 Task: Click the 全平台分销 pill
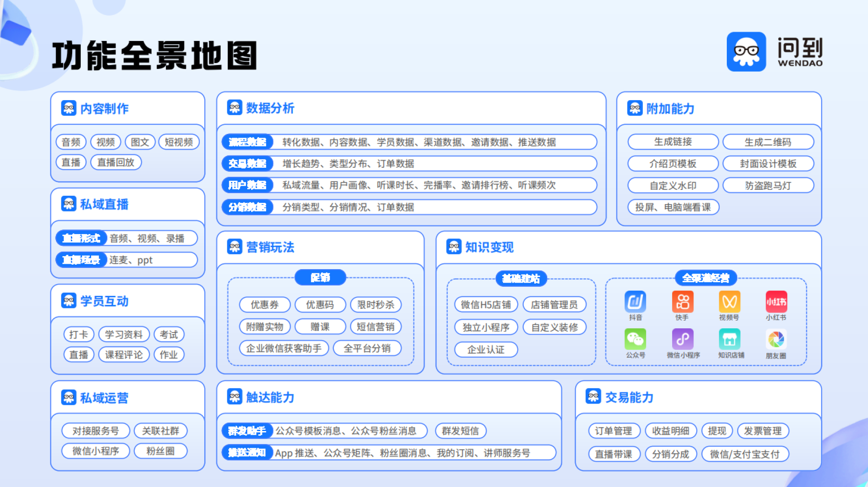click(367, 348)
